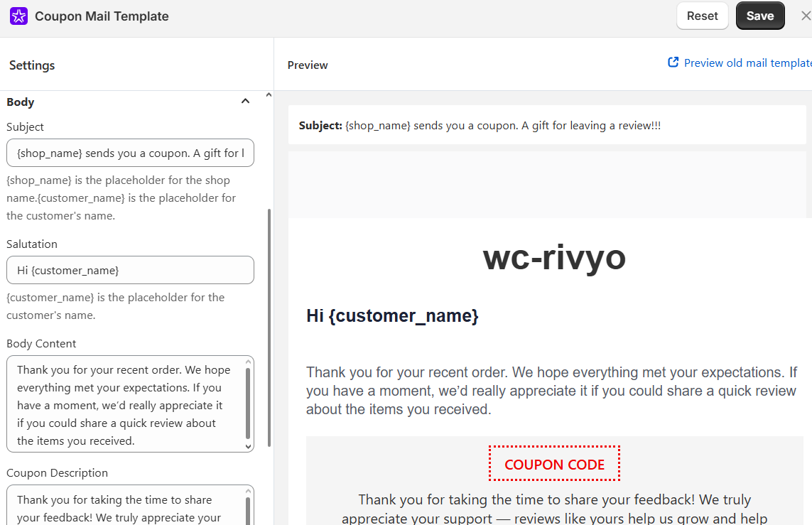Click the Body Content scrollbar down arrow
812x525 pixels.
pyautogui.click(x=248, y=446)
